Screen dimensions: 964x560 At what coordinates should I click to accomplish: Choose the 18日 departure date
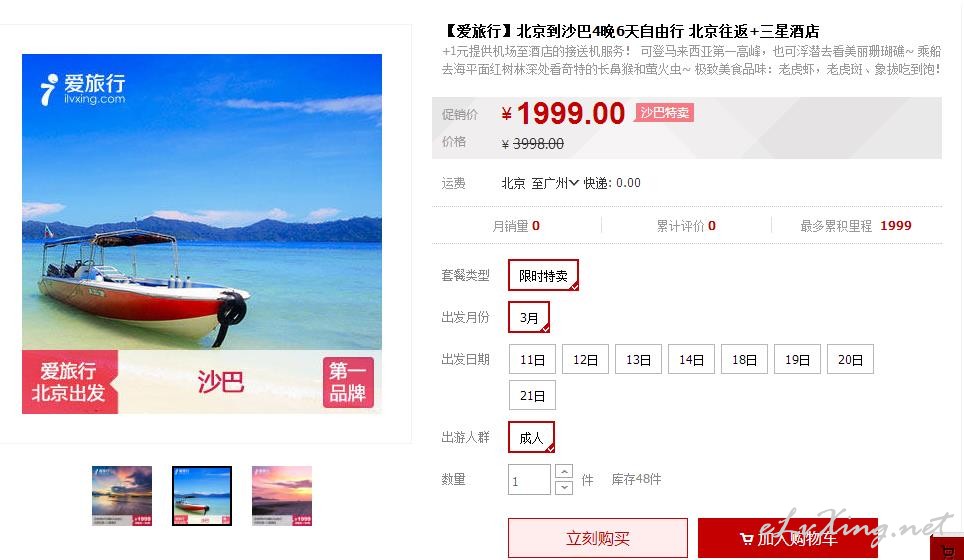[744, 360]
